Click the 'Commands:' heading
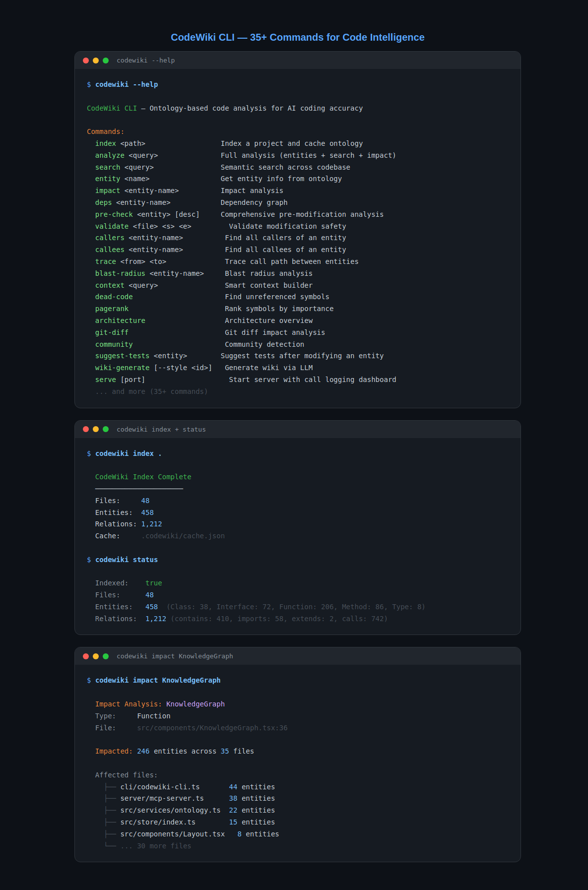Screen dimensions: 588x890 pos(106,132)
